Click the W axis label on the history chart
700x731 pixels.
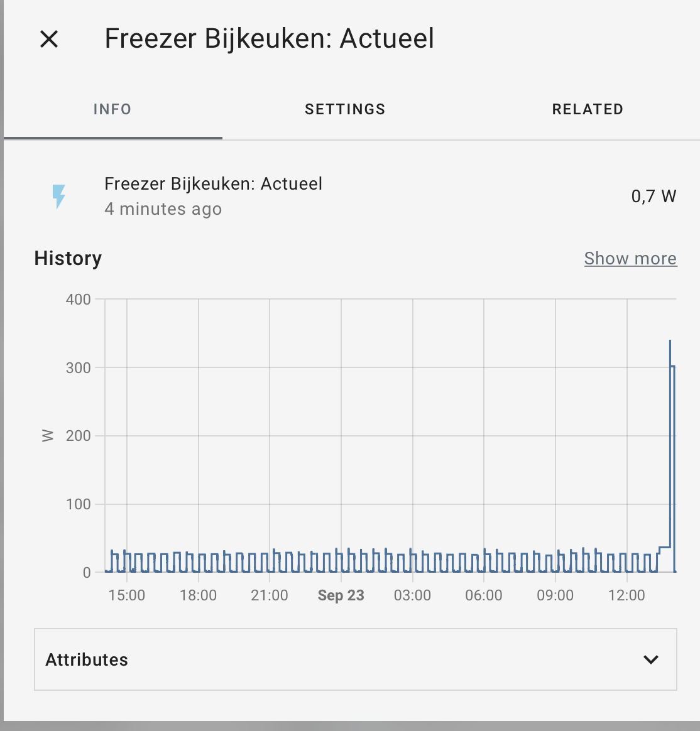(46, 435)
